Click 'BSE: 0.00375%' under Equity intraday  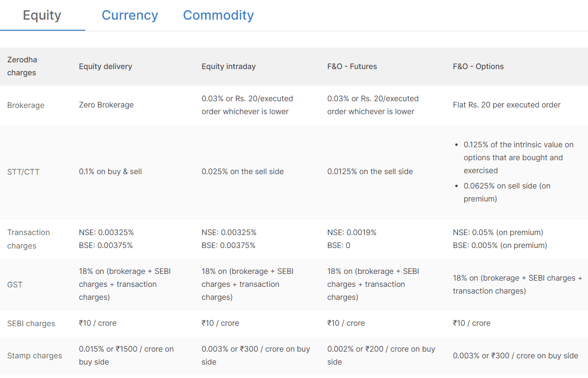pos(229,245)
